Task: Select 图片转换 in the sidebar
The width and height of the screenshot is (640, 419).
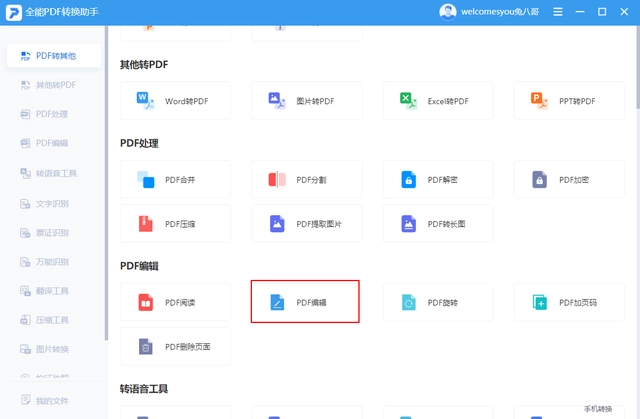Action: (x=54, y=349)
